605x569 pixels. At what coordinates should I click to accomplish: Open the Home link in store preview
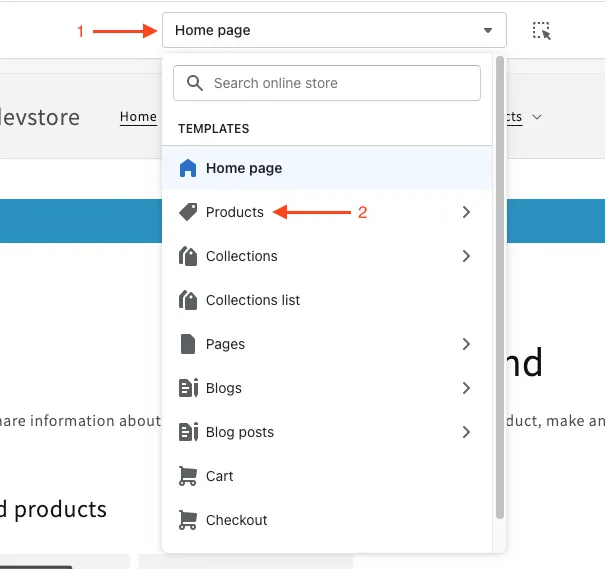[138, 117]
